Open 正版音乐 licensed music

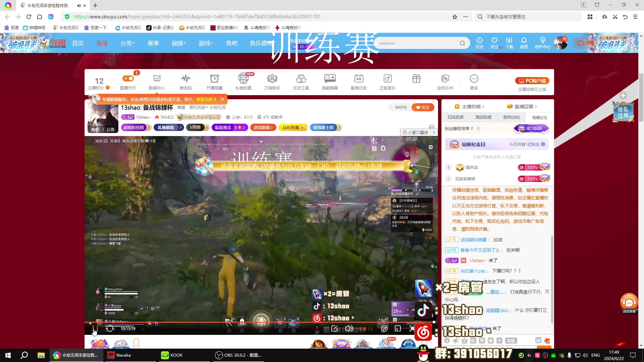387,82
